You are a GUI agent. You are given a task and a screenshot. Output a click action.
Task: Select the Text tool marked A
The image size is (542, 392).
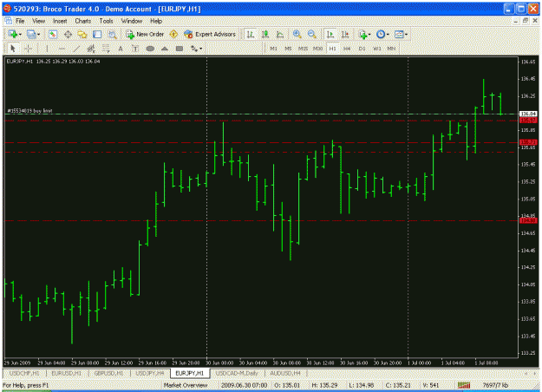coord(121,49)
